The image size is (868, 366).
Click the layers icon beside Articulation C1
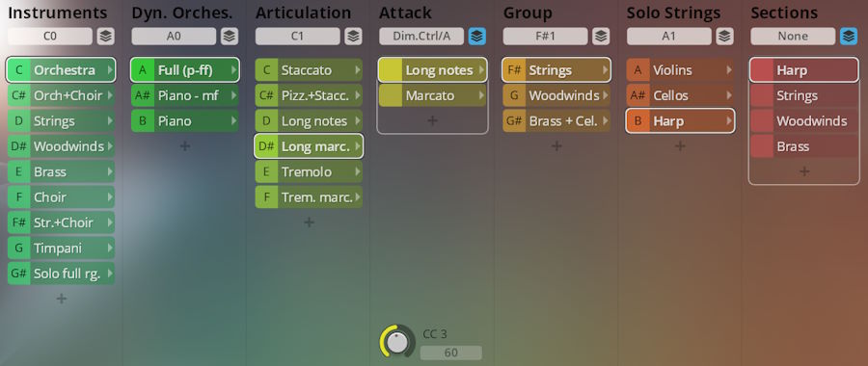click(x=353, y=37)
